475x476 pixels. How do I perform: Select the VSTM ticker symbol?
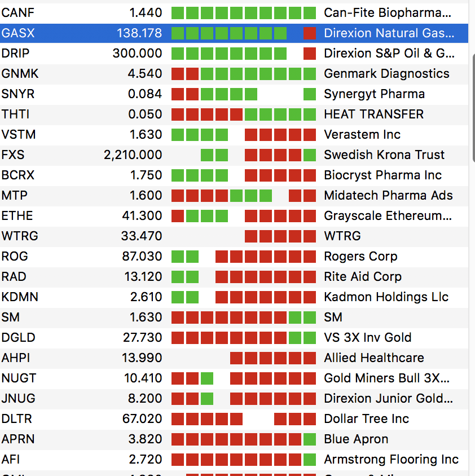(18, 135)
